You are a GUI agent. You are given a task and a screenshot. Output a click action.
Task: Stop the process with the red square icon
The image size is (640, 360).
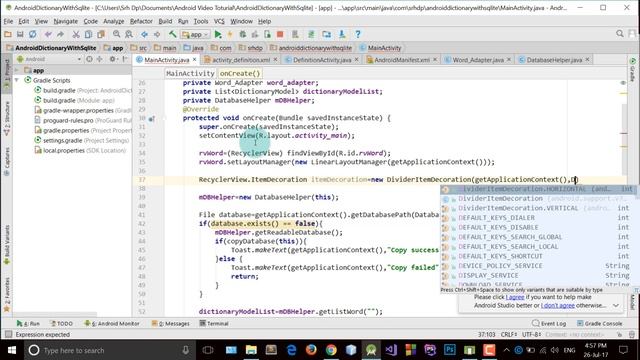pyautogui.click(x=280, y=34)
